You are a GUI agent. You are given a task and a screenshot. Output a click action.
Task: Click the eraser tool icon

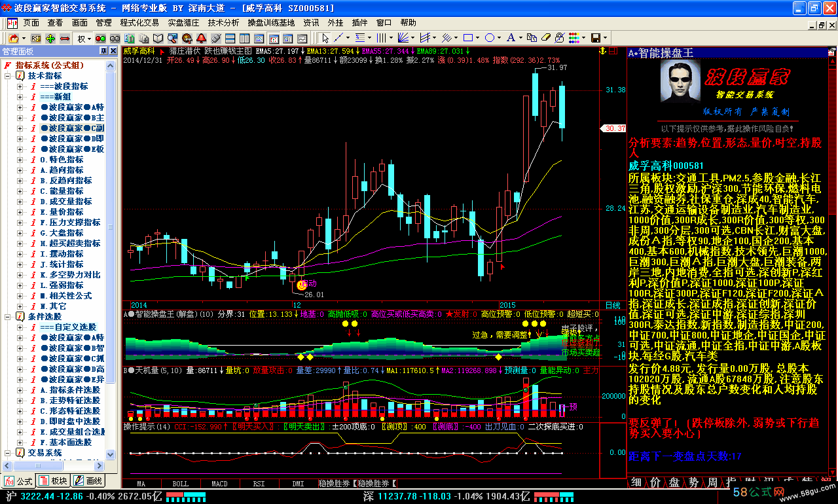click(545, 38)
